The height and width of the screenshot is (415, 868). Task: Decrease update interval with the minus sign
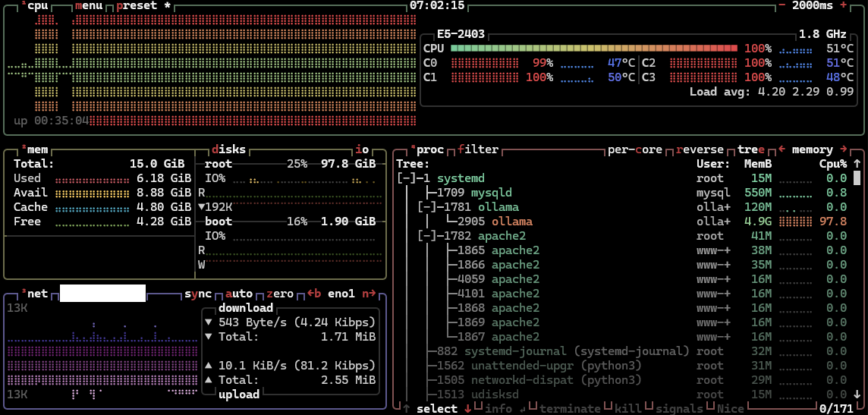[782, 5]
